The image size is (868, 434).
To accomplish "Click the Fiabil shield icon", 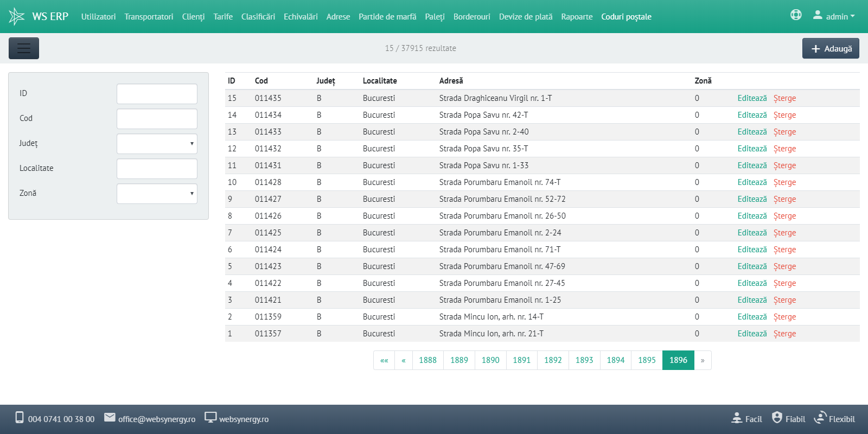I will click(777, 418).
